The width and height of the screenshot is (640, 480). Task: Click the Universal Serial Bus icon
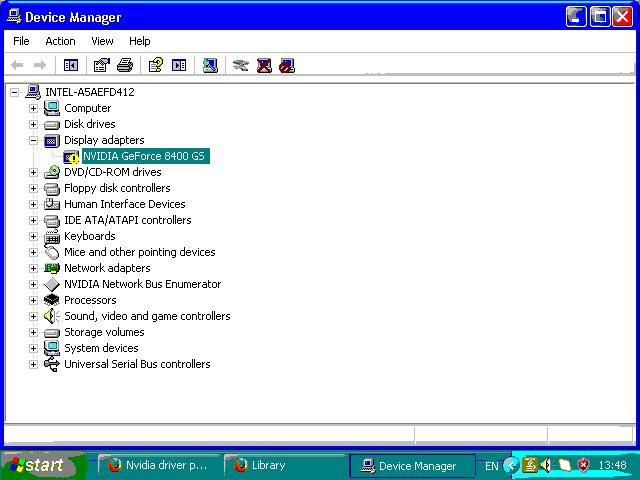coord(51,364)
